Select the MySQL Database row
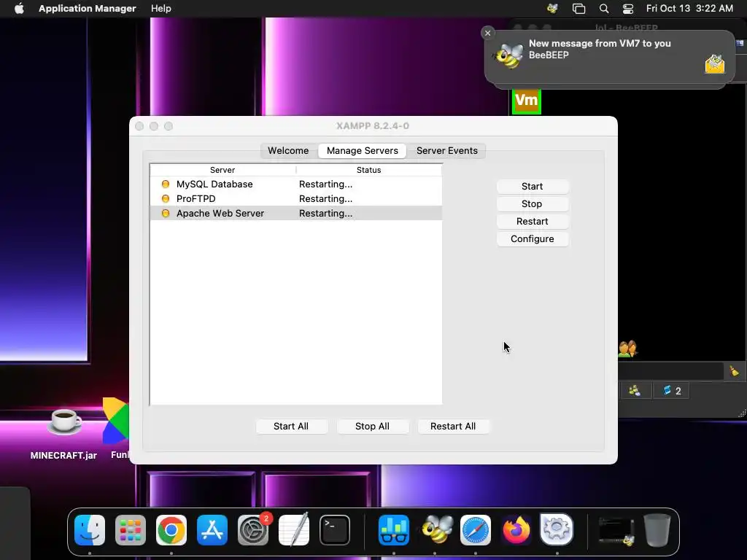The width and height of the screenshot is (747, 560). pyautogui.click(x=296, y=184)
